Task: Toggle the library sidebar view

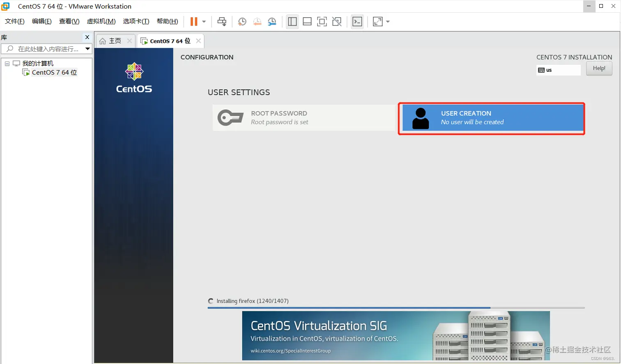Action: coord(292,21)
